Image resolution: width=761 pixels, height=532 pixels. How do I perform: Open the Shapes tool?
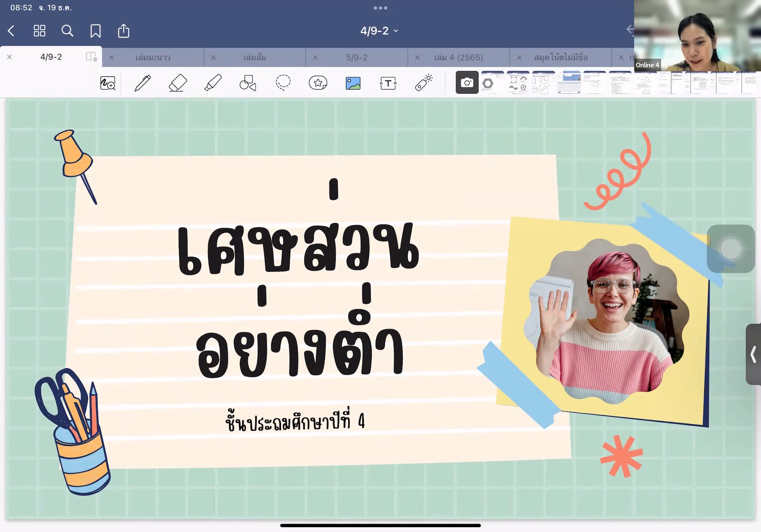(x=248, y=83)
